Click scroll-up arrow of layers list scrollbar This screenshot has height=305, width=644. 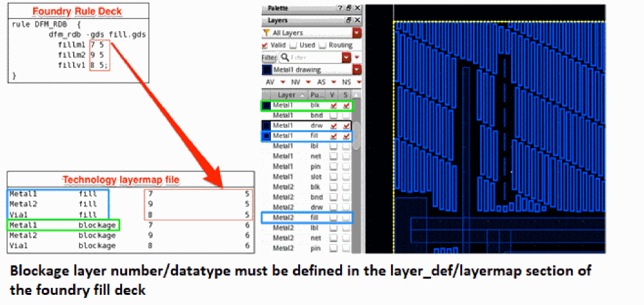[357, 95]
